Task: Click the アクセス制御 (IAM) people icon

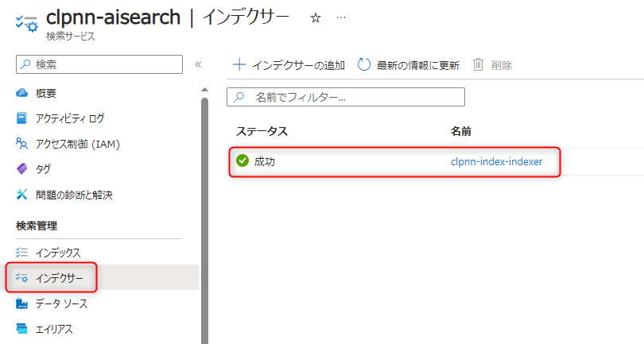Action: pyautogui.click(x=22, y=144)
